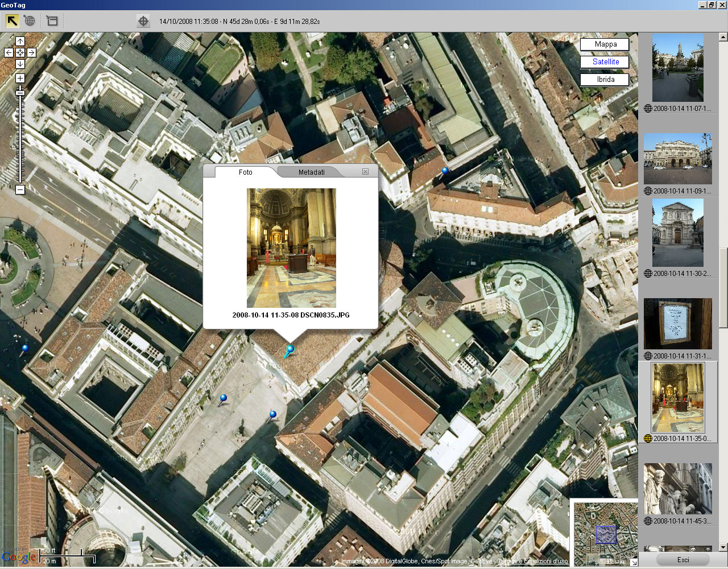Pan the map up
The image size is (728, 569).
pyautogui.click(x=20, y=41)
